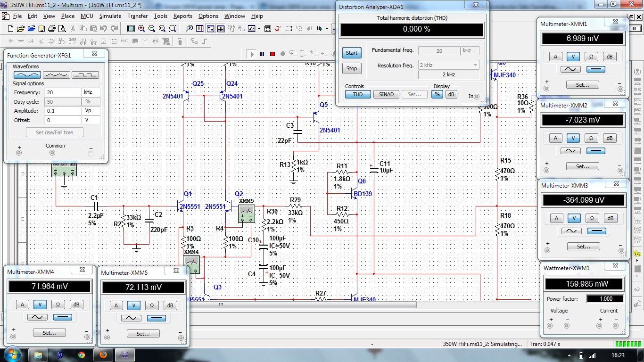Open Offset unit V dropdown
Viewport: 644px width, 362px height.
[x=91, y=120]
